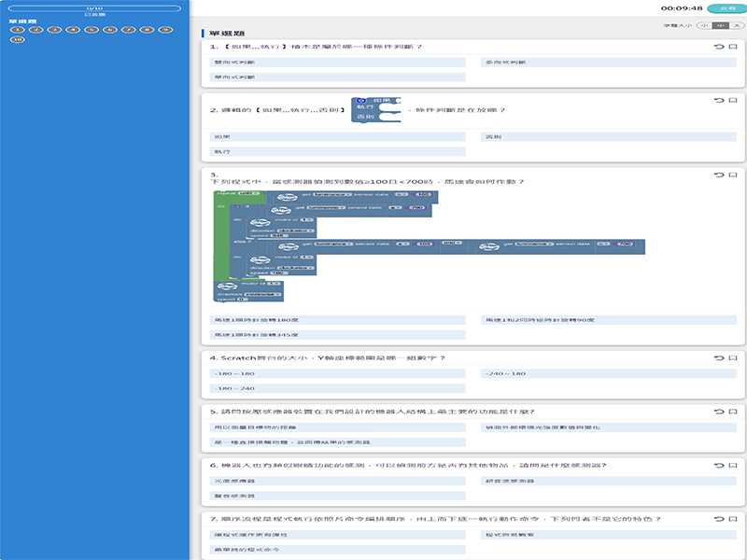Select answer 雙向式判斷 for question 1

tap(338, 63)
